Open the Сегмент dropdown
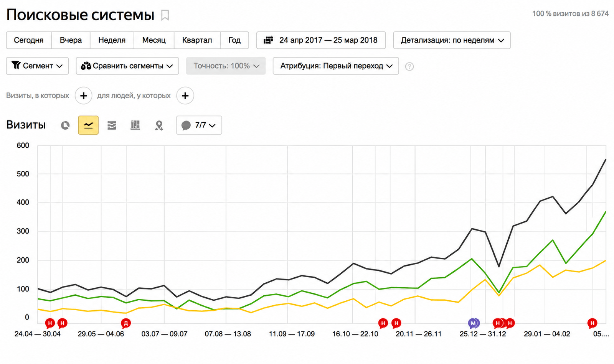 tap(37, 66)
